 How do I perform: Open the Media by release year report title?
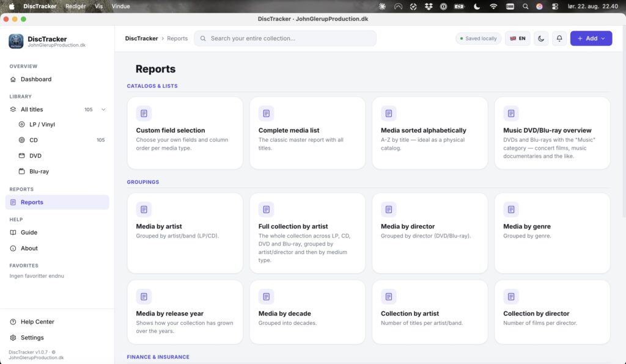pos(170,313)
